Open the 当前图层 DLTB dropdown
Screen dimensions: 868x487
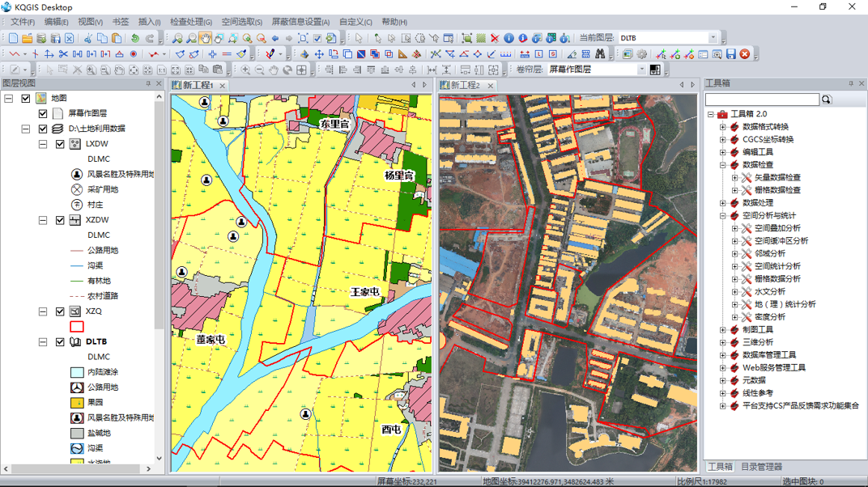713,38
